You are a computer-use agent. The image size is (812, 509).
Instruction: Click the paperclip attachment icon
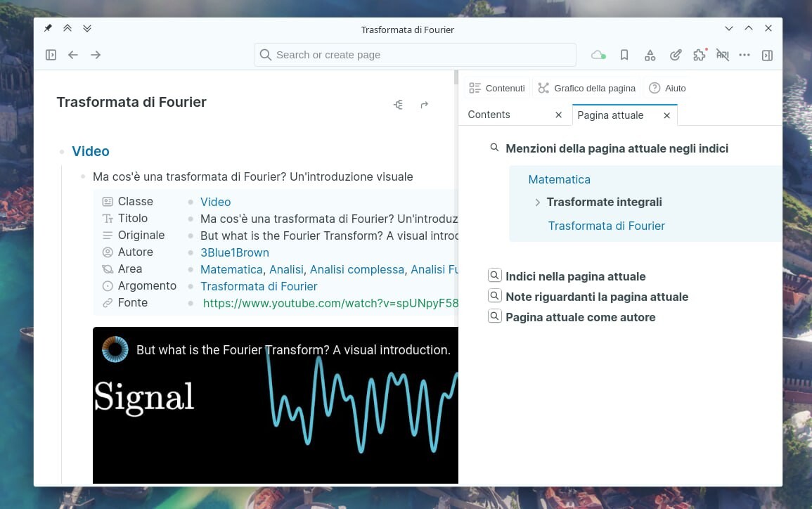pyautogui.click(x=676, y=55)
